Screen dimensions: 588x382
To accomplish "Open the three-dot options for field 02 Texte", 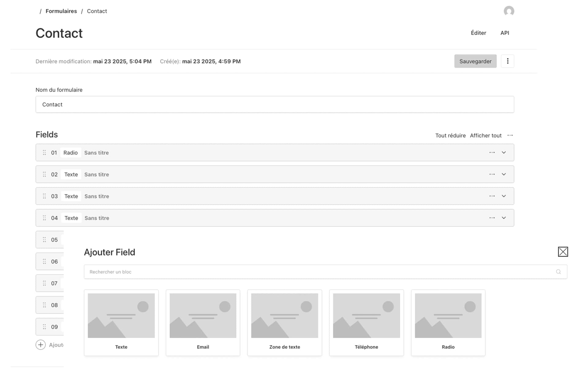I will [x=492, y=174].
